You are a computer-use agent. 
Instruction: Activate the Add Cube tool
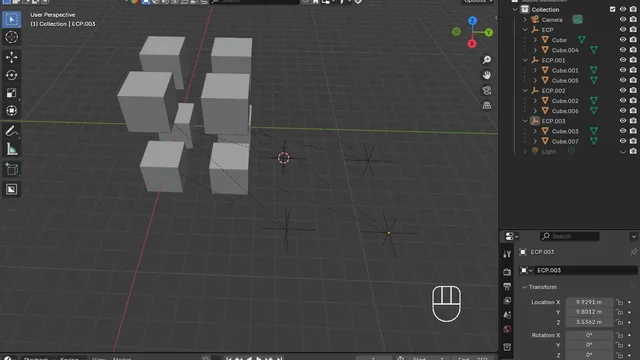11,169
